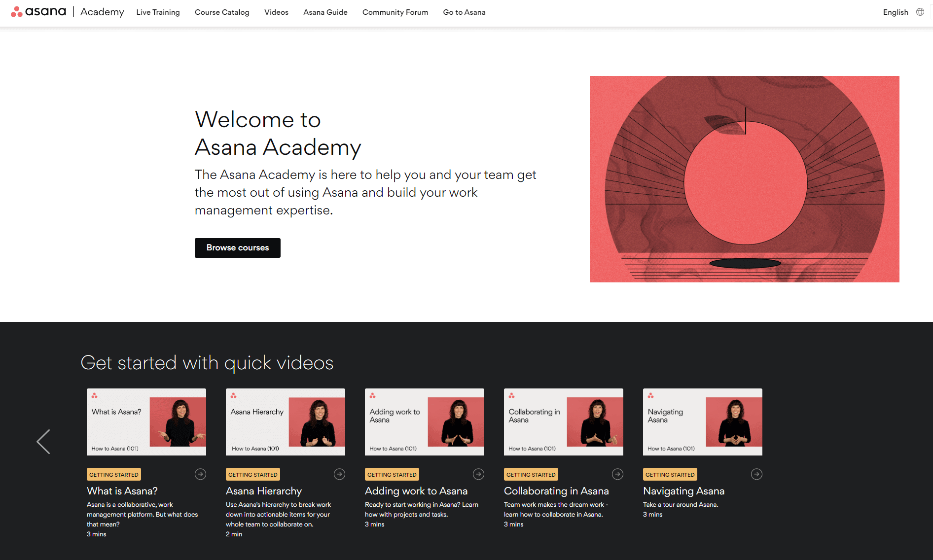Click the red apple hero illustration

(x=745, y=179)
